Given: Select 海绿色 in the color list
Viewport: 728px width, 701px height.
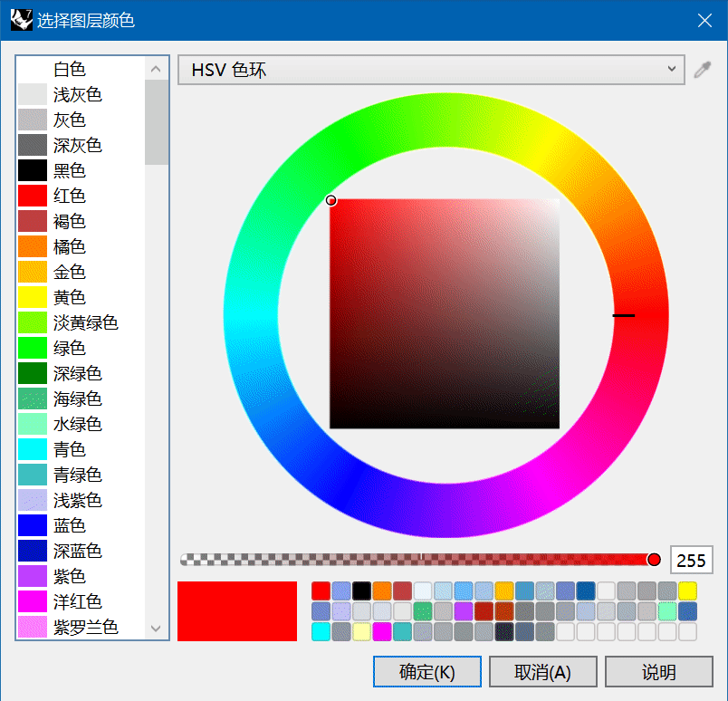Looking at the screenshot, I should (81, 399).
